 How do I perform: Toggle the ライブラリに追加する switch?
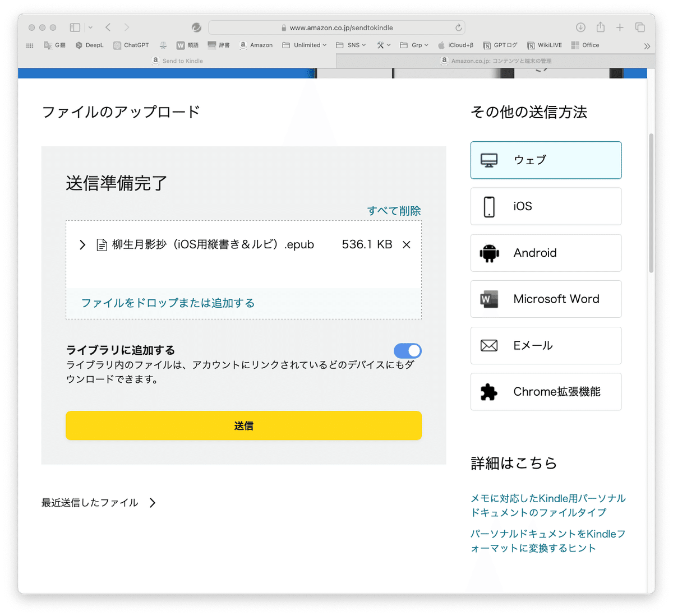tap(407, 351)
